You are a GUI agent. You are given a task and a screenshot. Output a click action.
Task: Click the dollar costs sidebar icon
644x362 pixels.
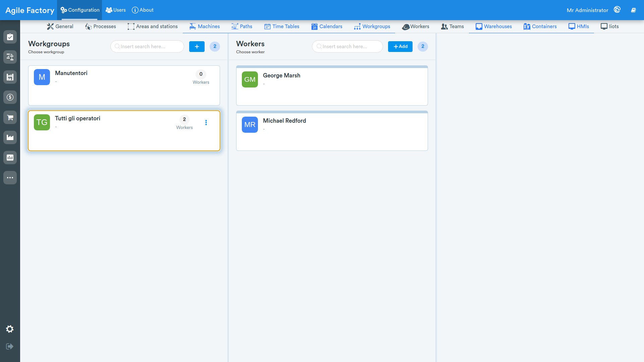click(x=10, y=97)
